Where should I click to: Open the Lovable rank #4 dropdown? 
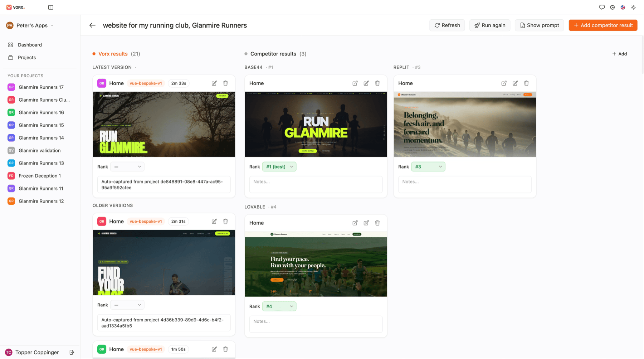279,306
